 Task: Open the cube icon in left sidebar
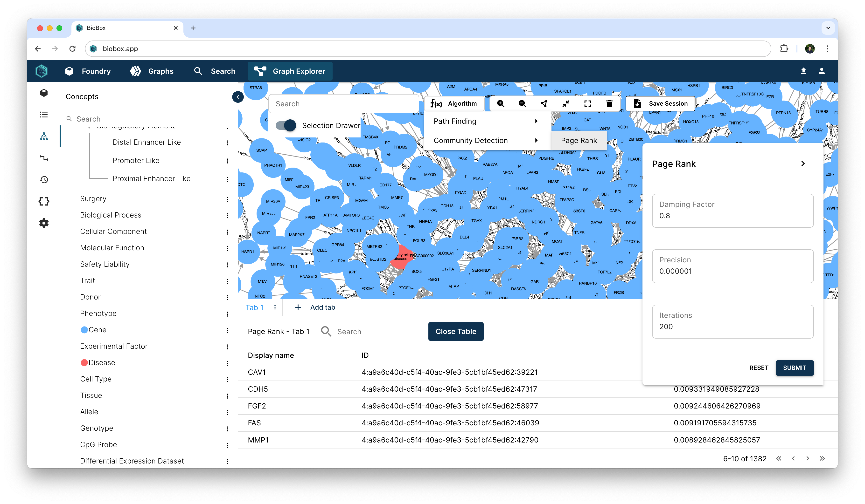[x=44, y=93]
